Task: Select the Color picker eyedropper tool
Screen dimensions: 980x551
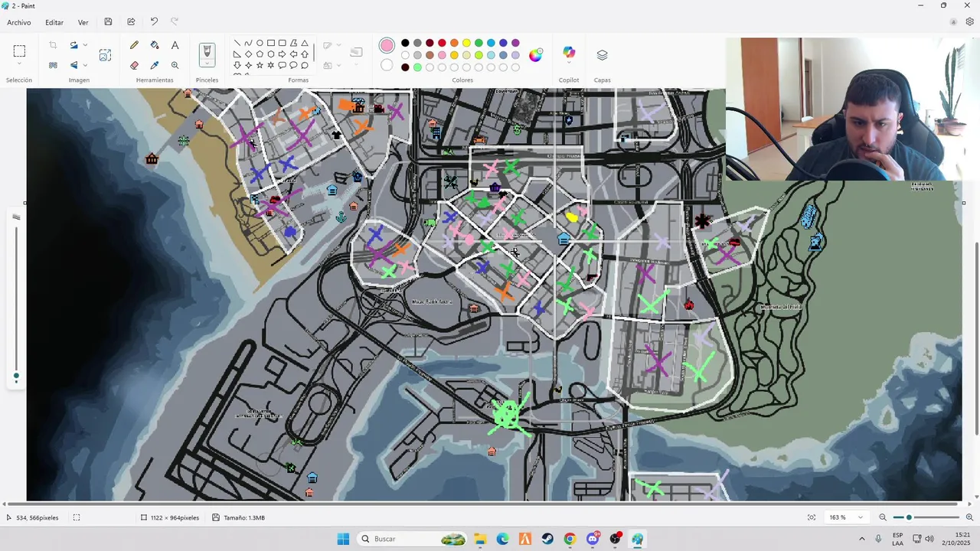Action: [x=155, y=65]
